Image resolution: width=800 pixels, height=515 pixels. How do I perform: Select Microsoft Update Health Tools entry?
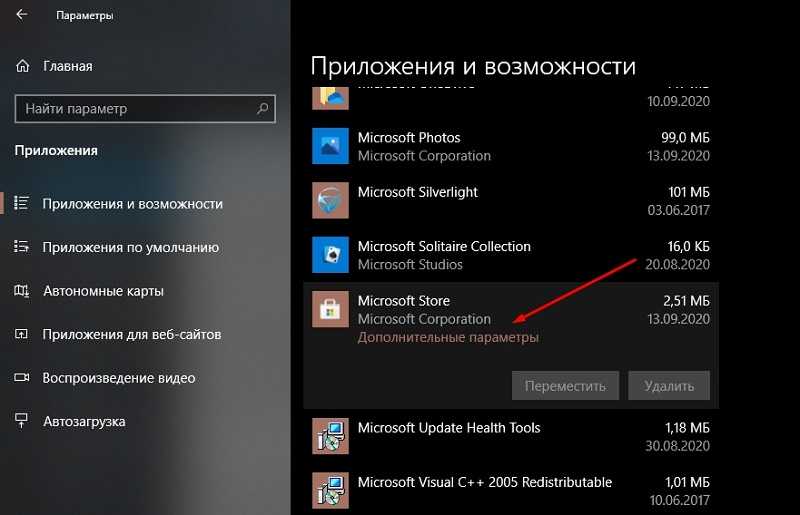[x=449, y=428]
